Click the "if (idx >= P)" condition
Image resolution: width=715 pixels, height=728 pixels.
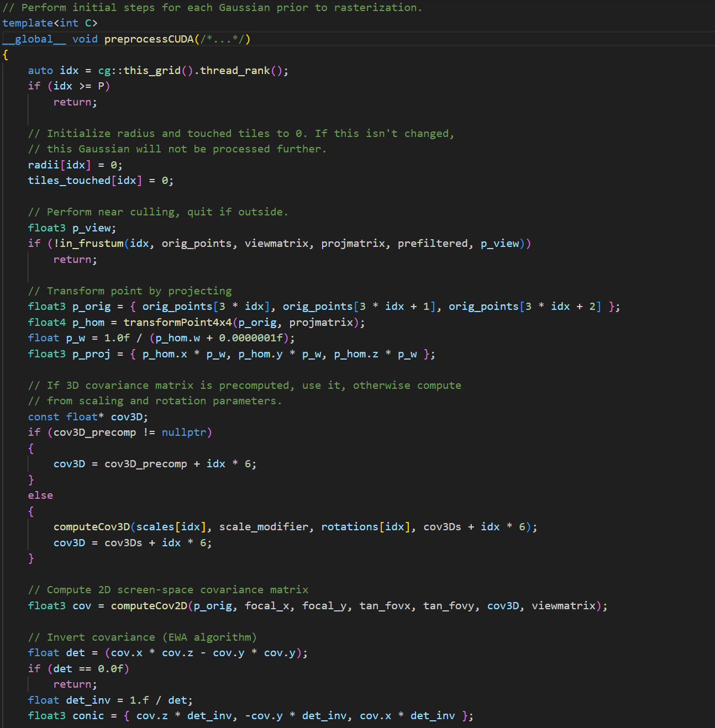tap(69, 86)
